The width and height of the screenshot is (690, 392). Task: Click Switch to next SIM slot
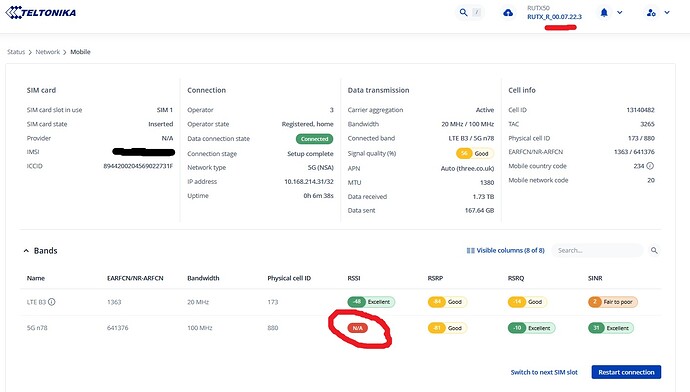pos(544,372)
